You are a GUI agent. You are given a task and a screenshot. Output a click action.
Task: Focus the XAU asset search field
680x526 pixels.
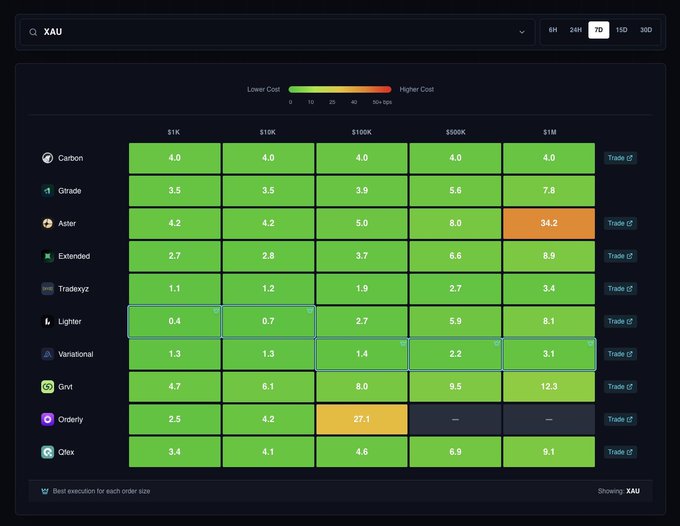(x=278, y=32)
